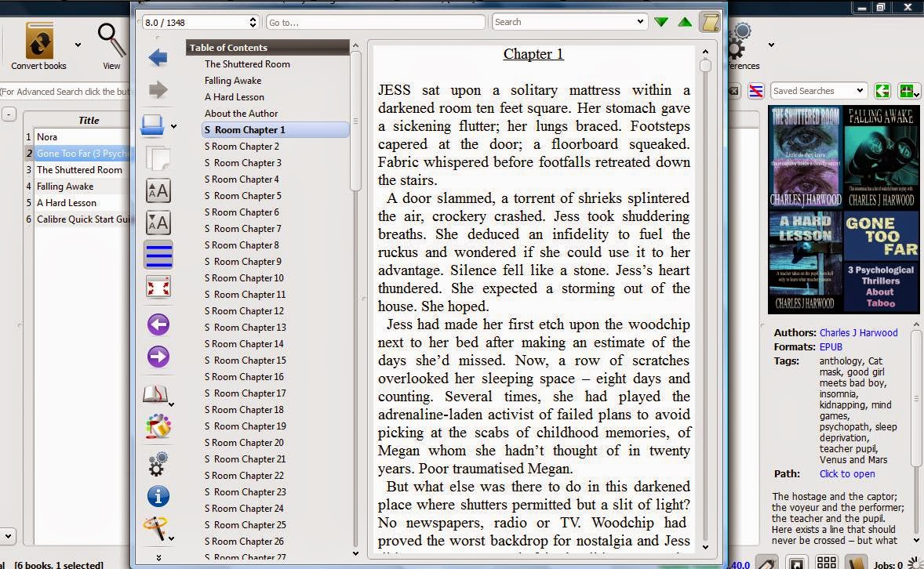Select The Shuttered Room in contents
The image size is (924, 569).
(248, 64)
